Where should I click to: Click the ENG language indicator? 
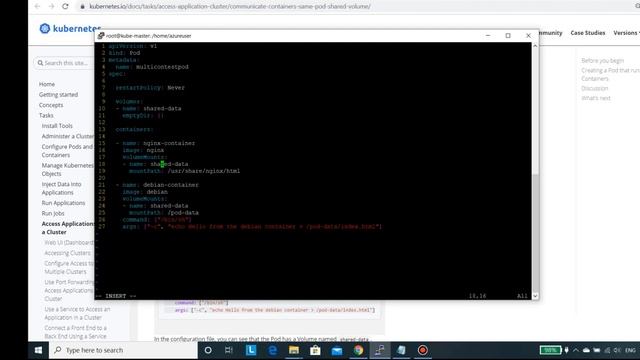point(630,350)
